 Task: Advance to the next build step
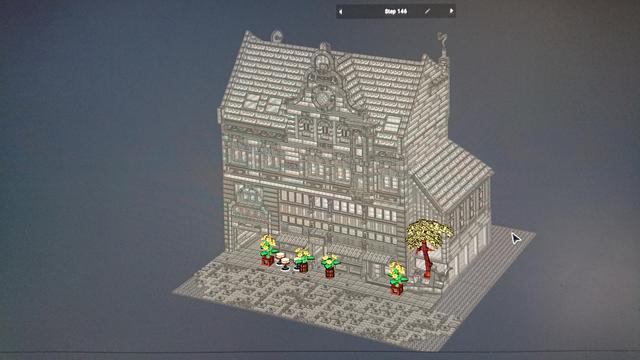pyautogui.click(x=451, y=11)
